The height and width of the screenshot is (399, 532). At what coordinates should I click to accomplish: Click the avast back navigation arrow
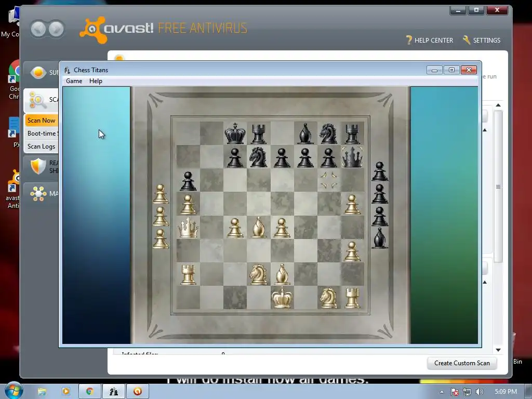[38, 29]
